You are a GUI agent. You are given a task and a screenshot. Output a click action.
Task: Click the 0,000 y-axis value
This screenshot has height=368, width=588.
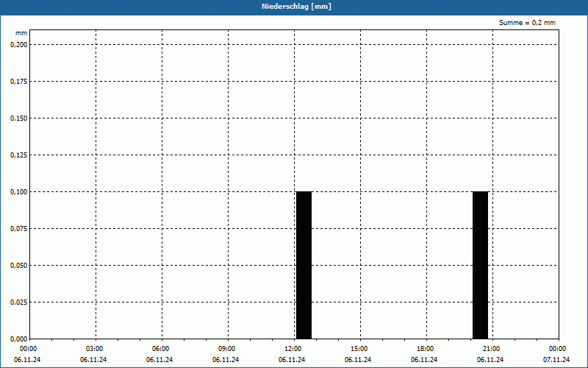pos(19,339)
